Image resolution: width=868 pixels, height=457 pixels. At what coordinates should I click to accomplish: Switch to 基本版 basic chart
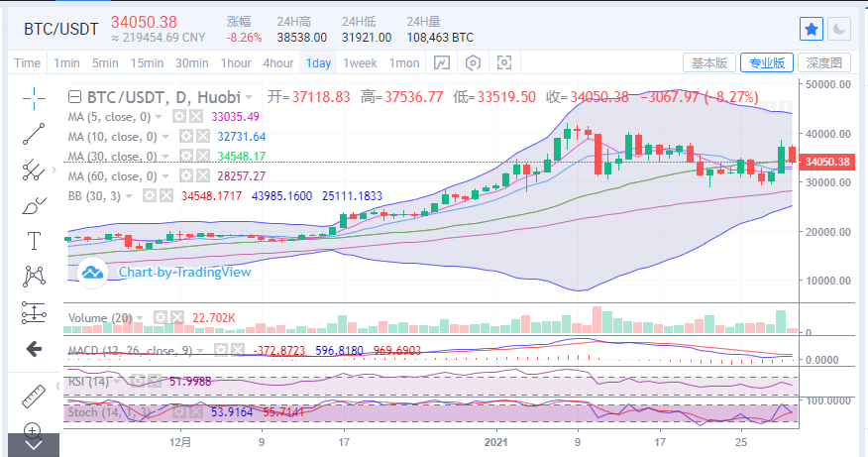709,62
